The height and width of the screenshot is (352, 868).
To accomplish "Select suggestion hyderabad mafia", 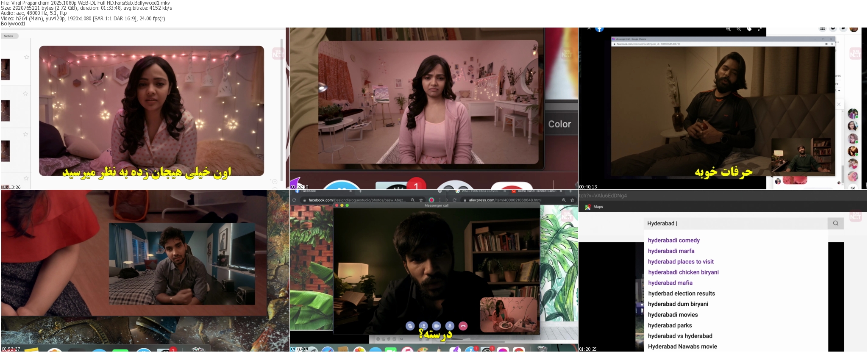I will click(670, 283).
